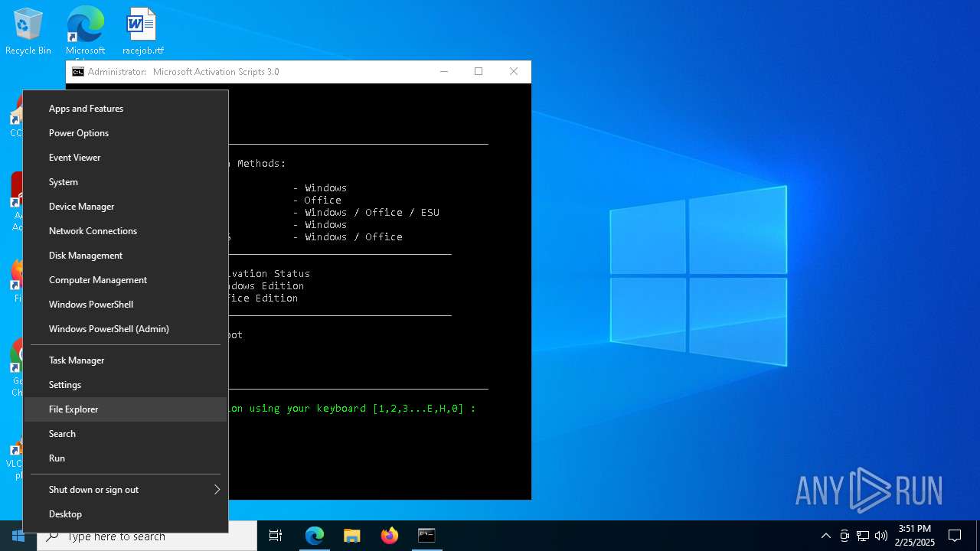
Task: Launch Device Manager
Action: pos(126,207)
